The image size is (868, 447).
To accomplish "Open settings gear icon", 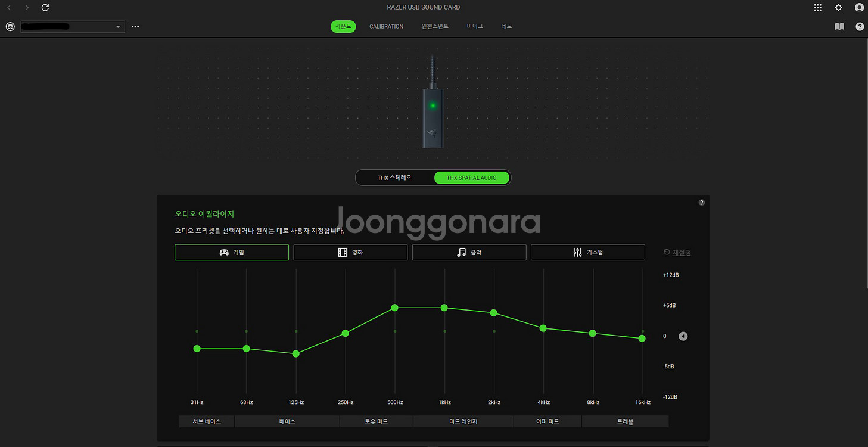I will tap(839, 8).
